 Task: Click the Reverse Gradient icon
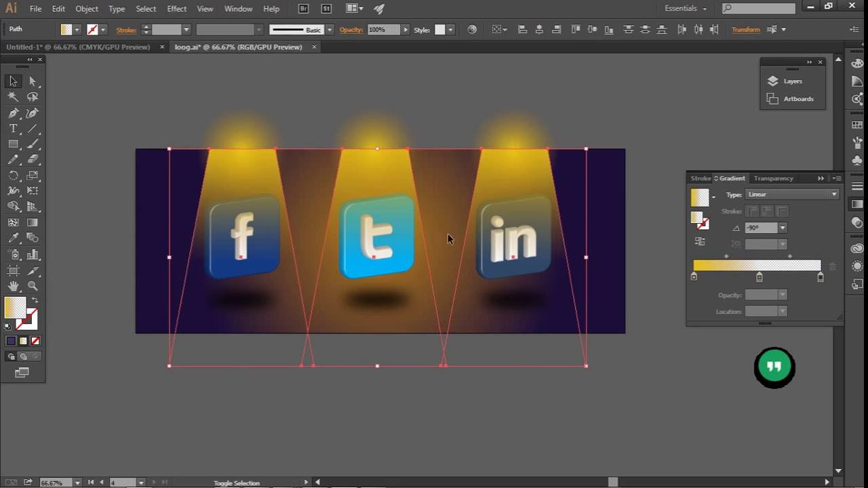point(699,242)
